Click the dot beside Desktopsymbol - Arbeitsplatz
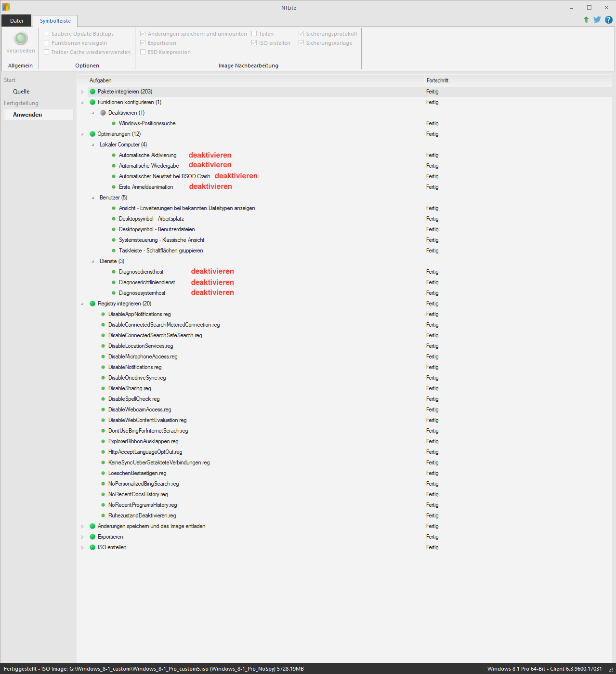Screen dimensions: 616x674 (114, 219)
